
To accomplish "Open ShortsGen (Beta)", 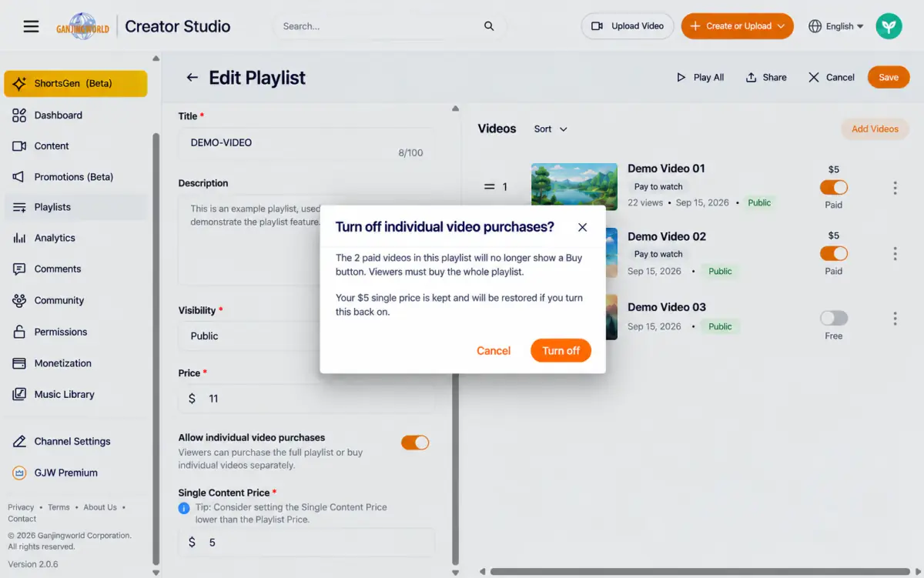I will (75, 83).
